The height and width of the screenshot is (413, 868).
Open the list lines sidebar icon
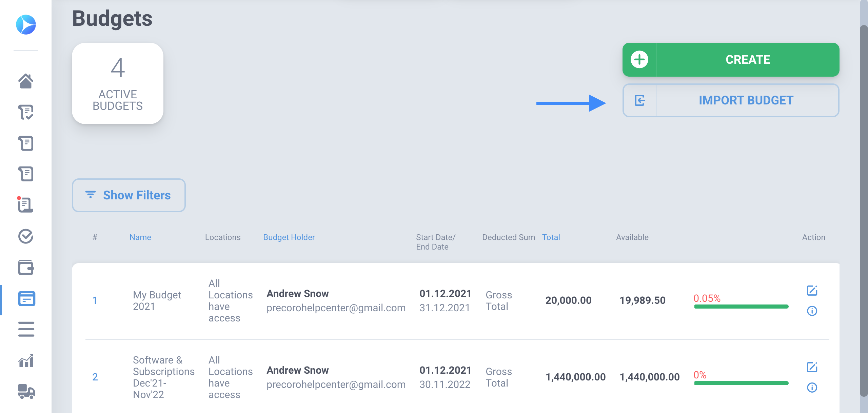[x=26, y=329]
